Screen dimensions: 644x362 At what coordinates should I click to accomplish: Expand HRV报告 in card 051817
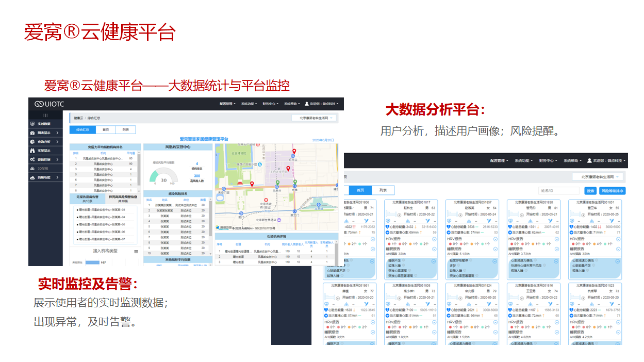click(x=434, y=239)
